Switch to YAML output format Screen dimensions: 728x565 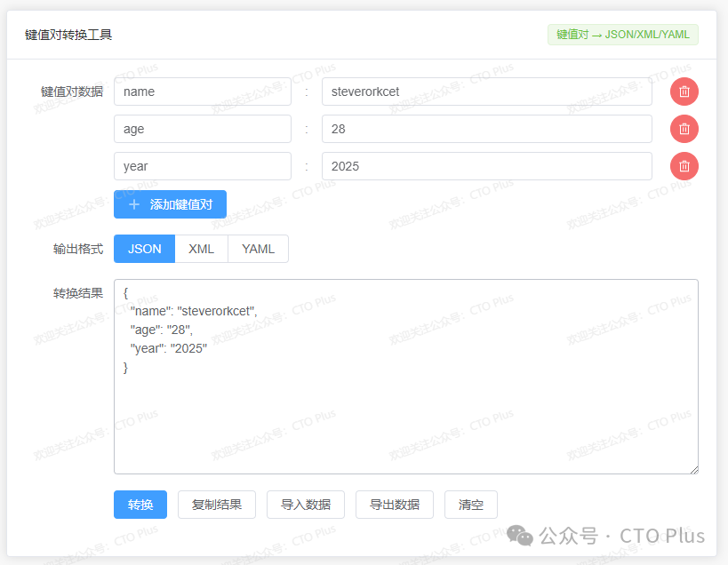click(257, 249)
